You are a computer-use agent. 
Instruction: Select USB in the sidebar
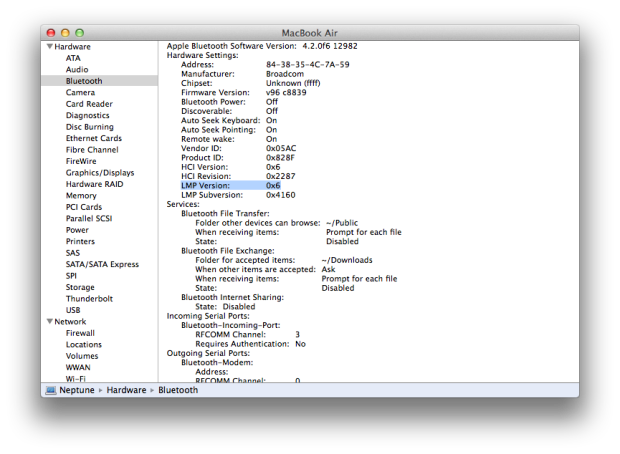pyautogui.click(x=73, y=310)
